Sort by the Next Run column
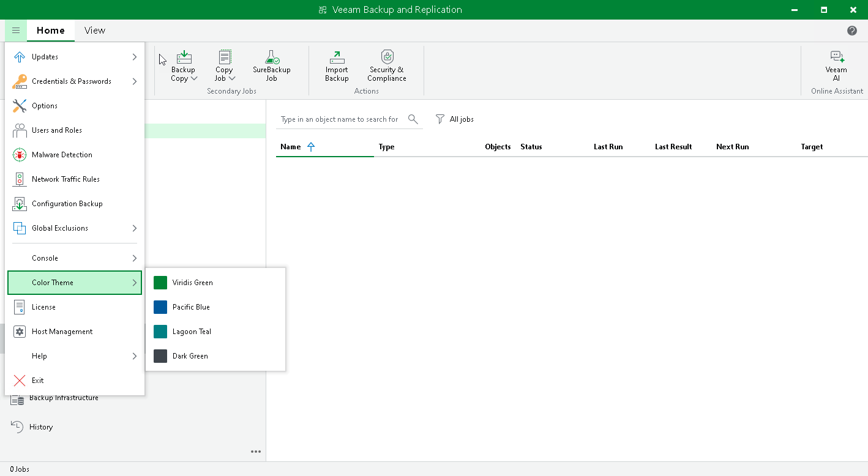Image resolution: width=868 pixels, height=476 pixels. (x=733, y=147)
